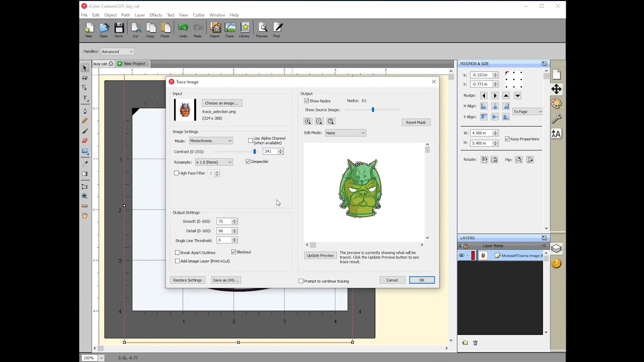Image resolution: width=644 pixels, height=362 pixels.
Task: Select the Hand pan tool
Action: [85, 216]
